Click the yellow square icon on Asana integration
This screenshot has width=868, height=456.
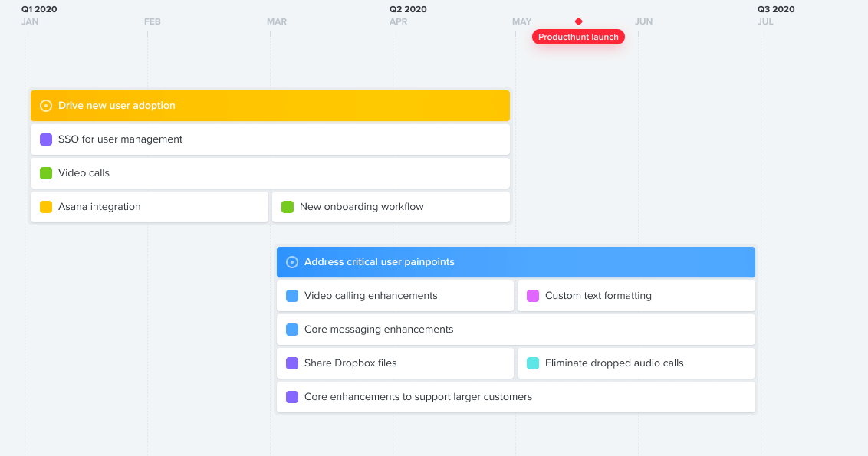(44, 206)
